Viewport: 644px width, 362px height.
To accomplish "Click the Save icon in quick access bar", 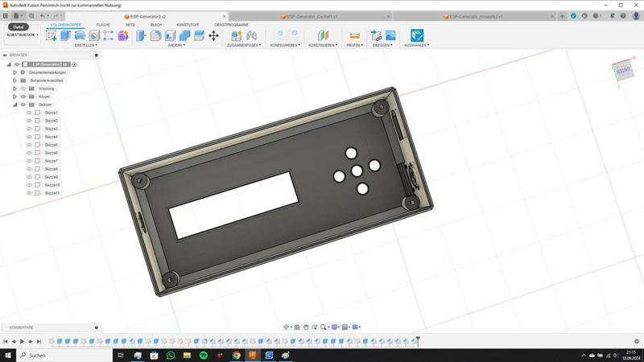I will (31, 16).
